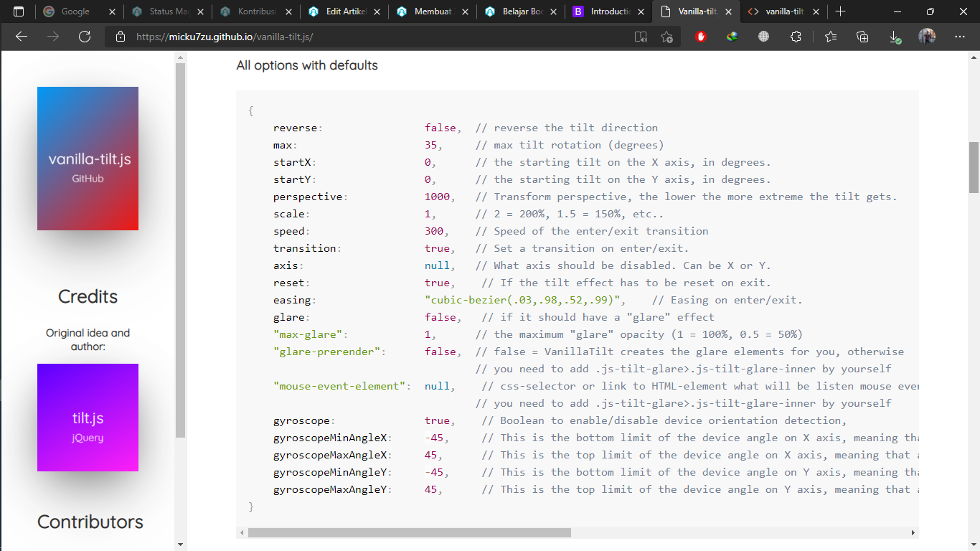Open the browser profile avatar
This screenshot has height=551, width=980.
point(927,37)
